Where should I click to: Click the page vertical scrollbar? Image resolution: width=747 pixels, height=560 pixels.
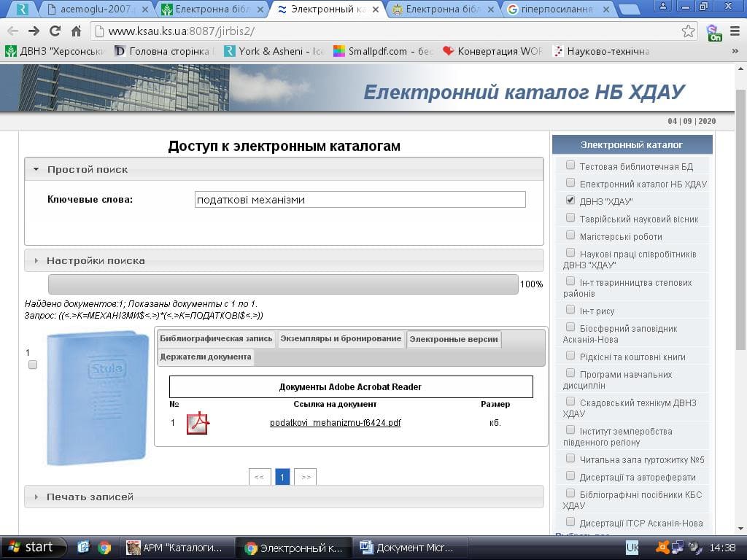[740, 292]
